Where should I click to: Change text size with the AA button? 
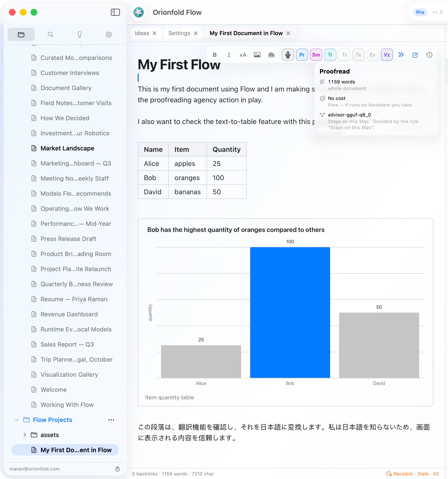point(243,55)
